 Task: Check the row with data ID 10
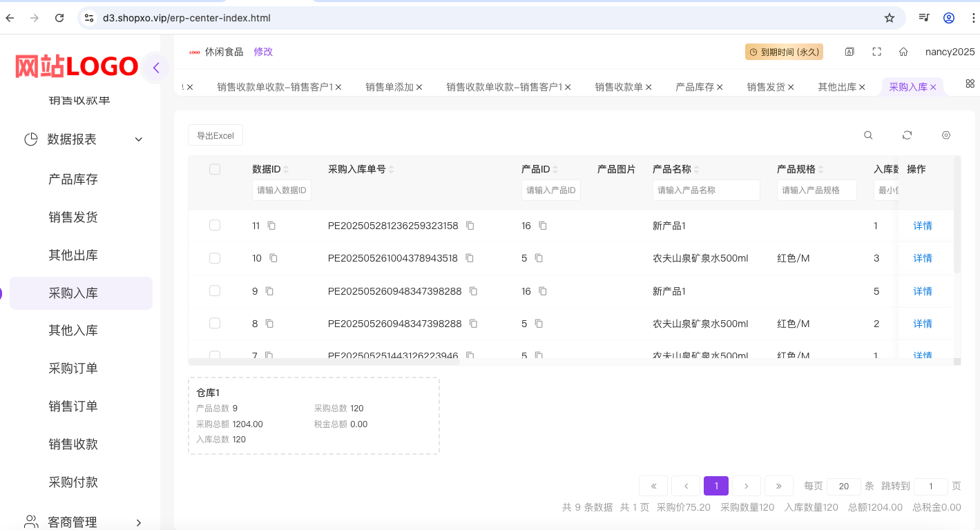point(215,258)
